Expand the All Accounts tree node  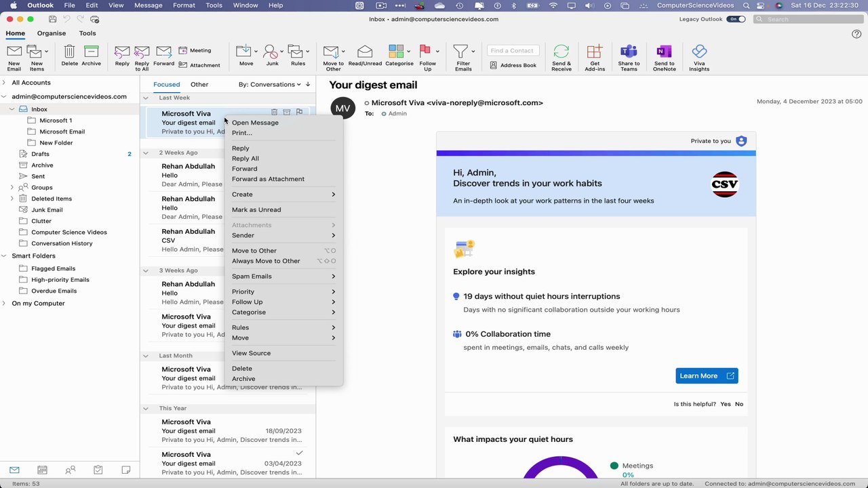click(4, 83)
